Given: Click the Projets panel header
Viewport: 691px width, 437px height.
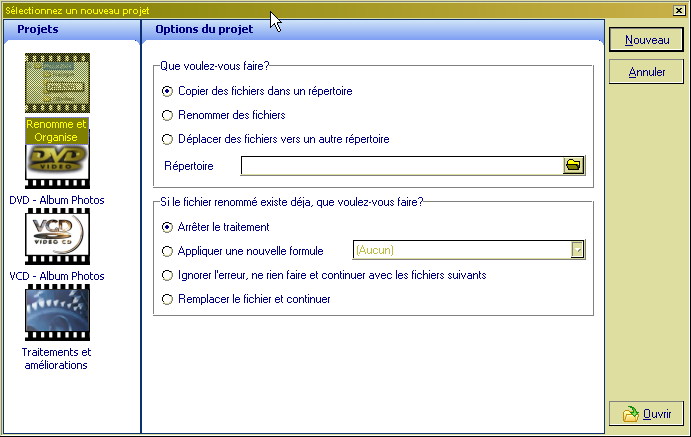Looking at the screenshot, I should 38,29.
